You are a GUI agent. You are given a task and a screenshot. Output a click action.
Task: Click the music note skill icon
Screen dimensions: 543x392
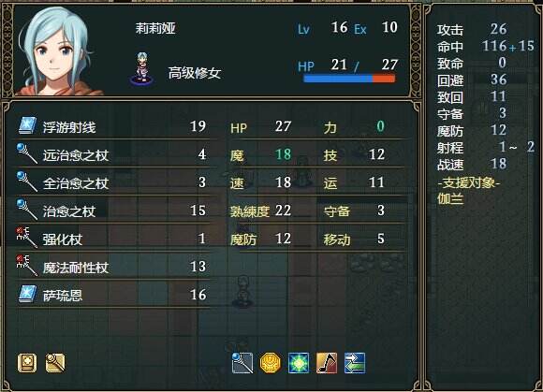(x=327, y=363)
